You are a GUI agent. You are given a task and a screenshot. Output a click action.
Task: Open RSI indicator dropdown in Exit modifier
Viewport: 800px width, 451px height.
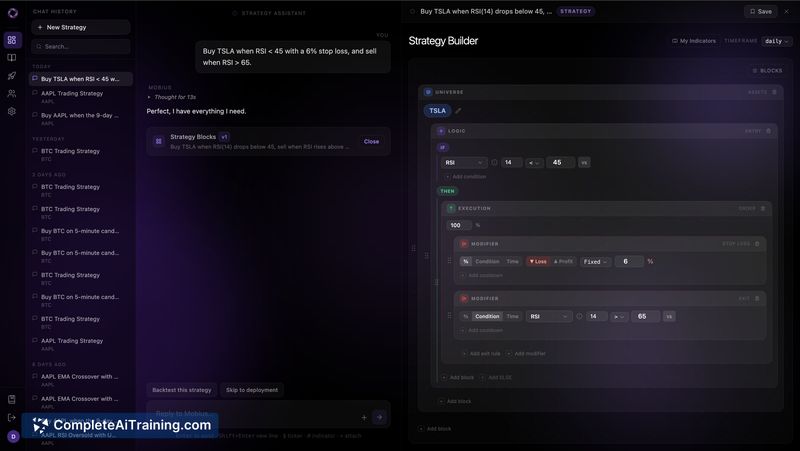click(x=549, y=316)
